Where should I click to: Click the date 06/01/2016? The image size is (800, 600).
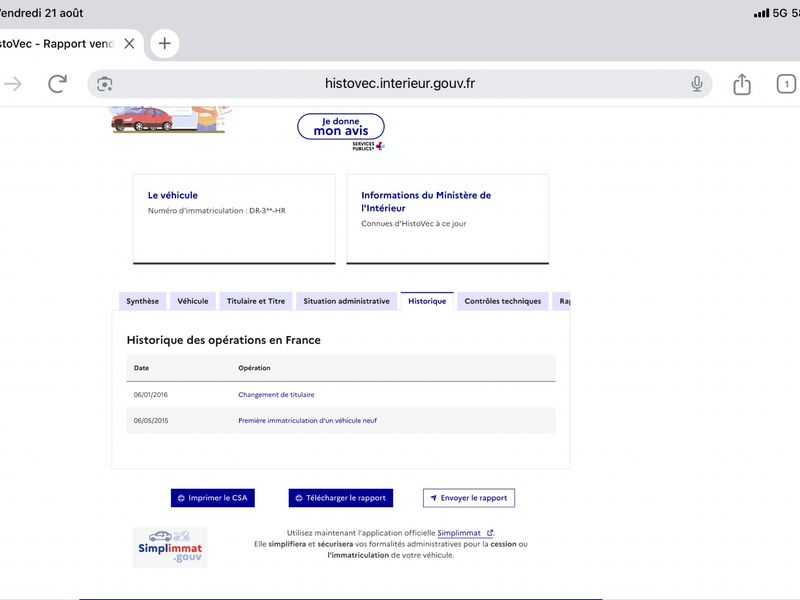point(151,394)
